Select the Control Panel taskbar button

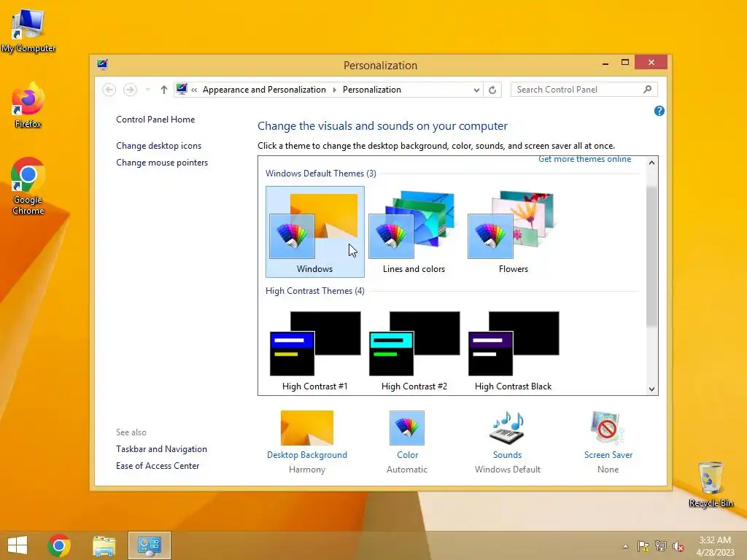(x=149, y=545)
